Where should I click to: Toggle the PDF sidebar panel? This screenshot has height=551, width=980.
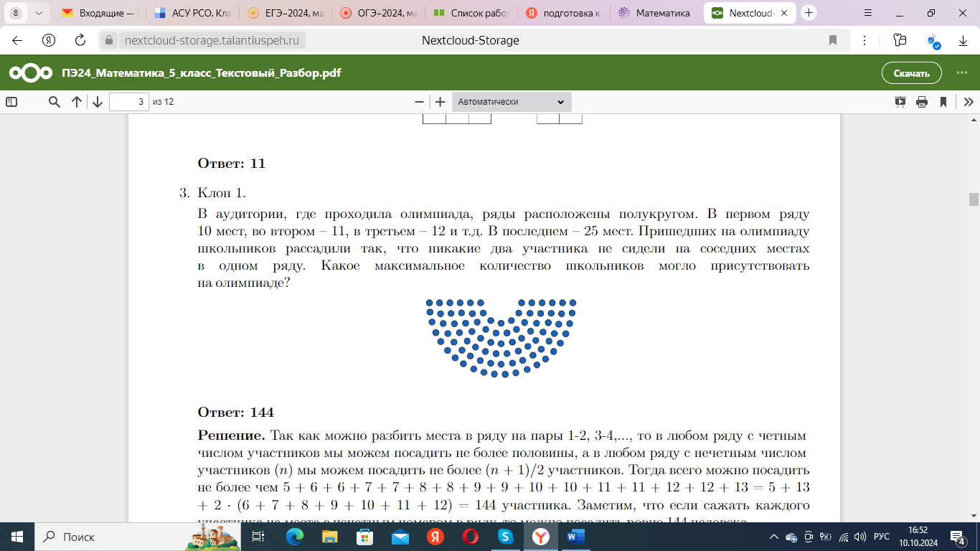pos(11,102)
